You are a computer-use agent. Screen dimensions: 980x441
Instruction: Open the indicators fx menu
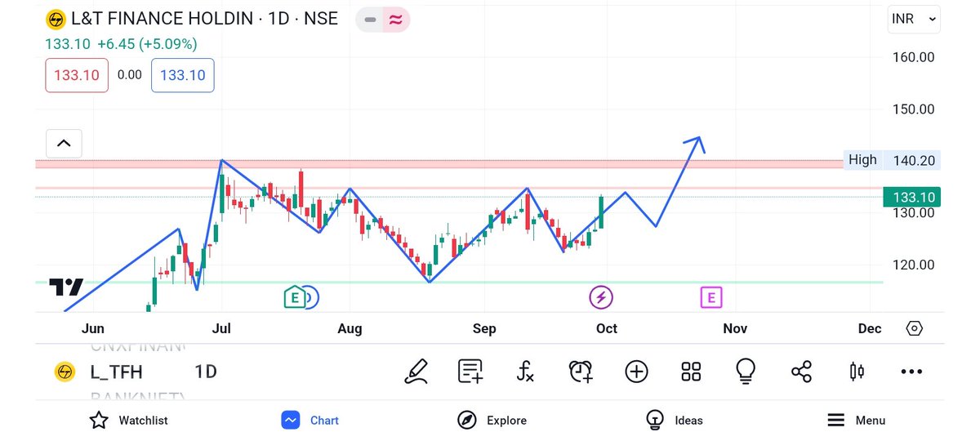click(525, 372)
